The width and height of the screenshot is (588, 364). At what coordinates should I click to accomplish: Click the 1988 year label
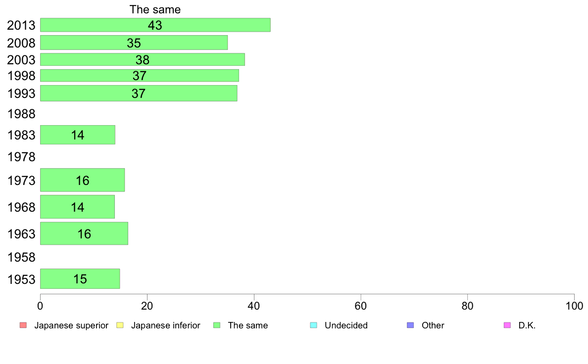coord(21,114)
